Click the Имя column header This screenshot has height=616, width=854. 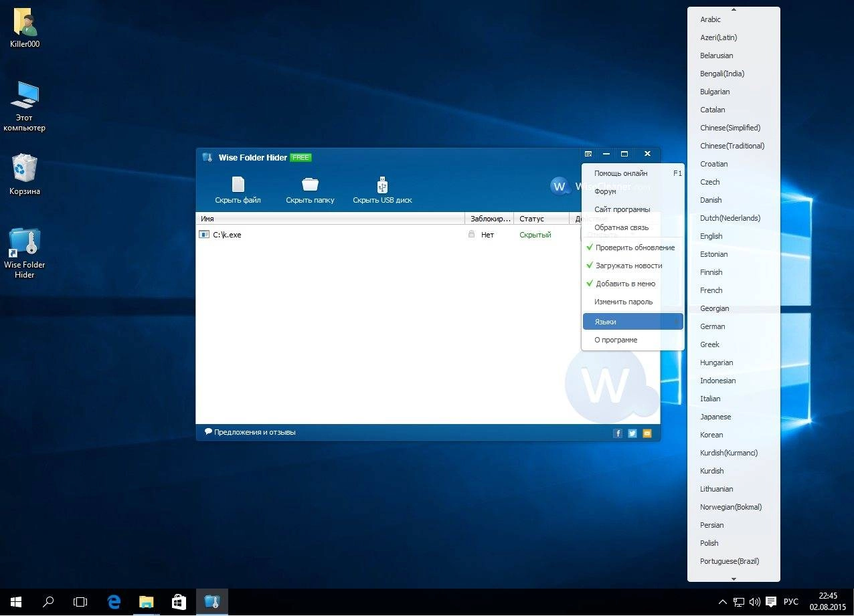tap(331, 219)
